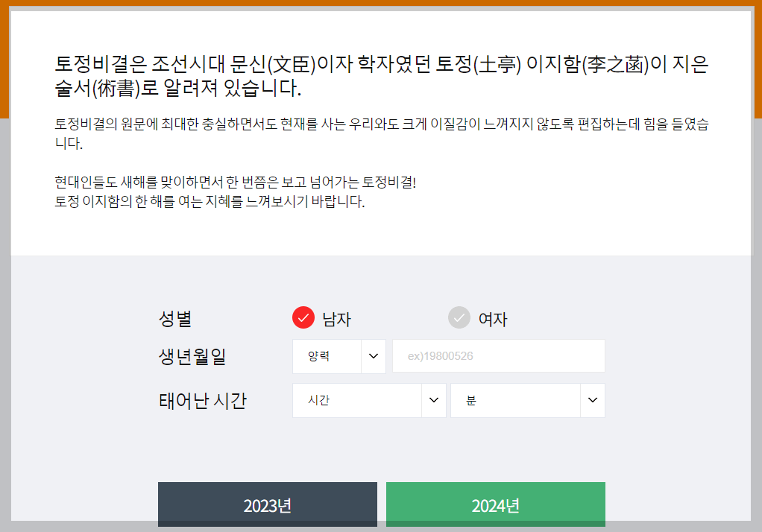Open the 양력 calendar type dropdown
This screenshot has width=762, height=532.
(x=339, y=355)
